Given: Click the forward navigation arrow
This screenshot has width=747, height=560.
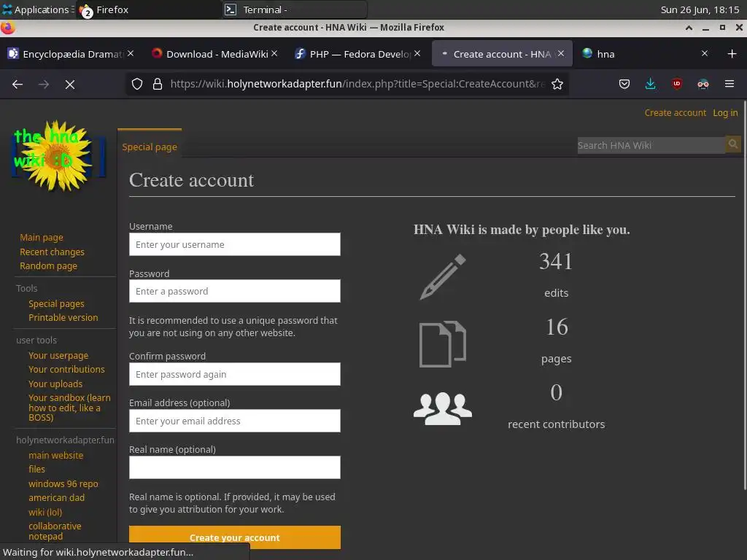Looking at the screenshot, I should (43, 85).
